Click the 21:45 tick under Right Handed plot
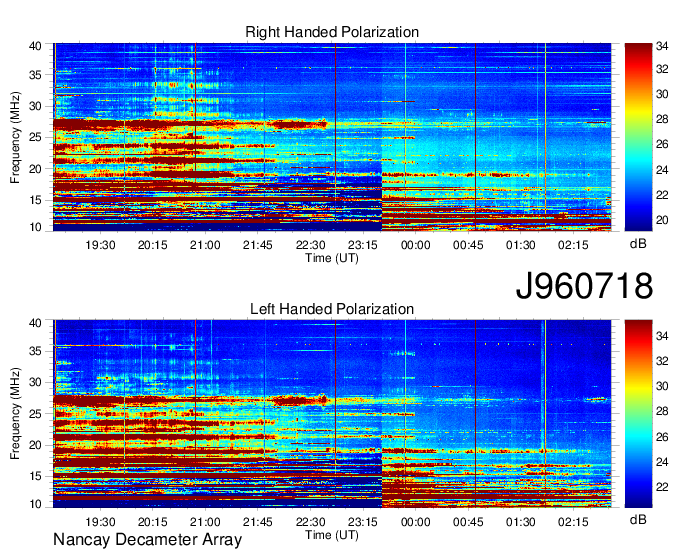Image resolution: width=680 pixels, height=552 pixels. tap(258, 245)
